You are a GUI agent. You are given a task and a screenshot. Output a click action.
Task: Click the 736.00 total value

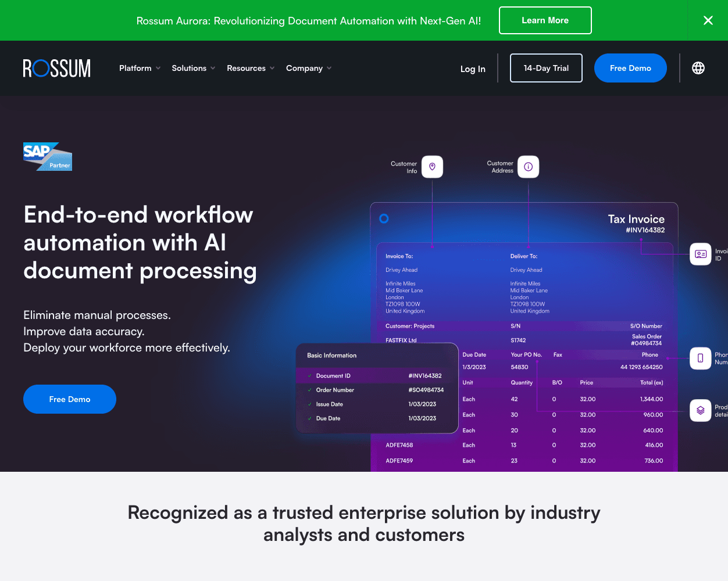click(x=654, y=461)
